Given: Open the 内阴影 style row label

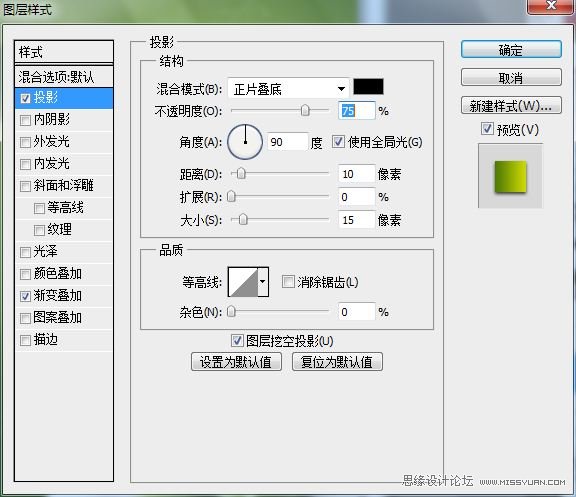Looking at the screenshot, I should [x=52, y=119].
